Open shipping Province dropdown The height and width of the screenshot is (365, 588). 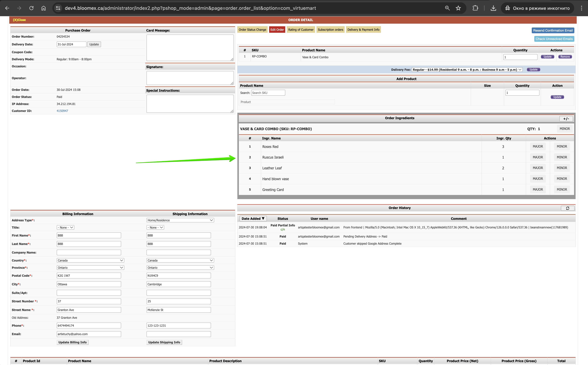pyautogui.click(x=180, y=267)
